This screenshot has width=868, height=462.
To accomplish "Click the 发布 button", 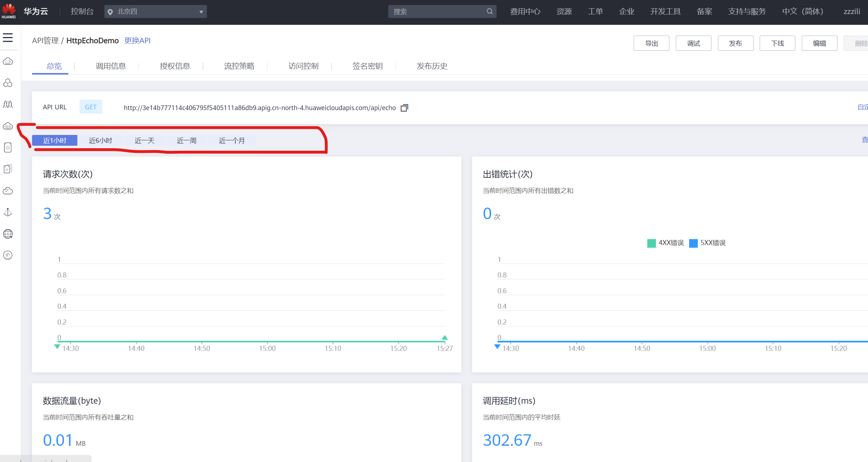I will (736, 43).
